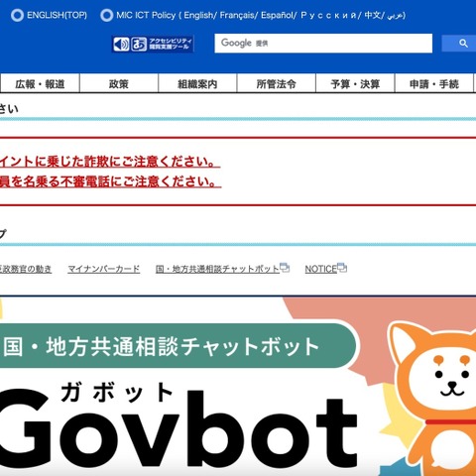Click the Govbot banner image

click(x=238, y=386)
